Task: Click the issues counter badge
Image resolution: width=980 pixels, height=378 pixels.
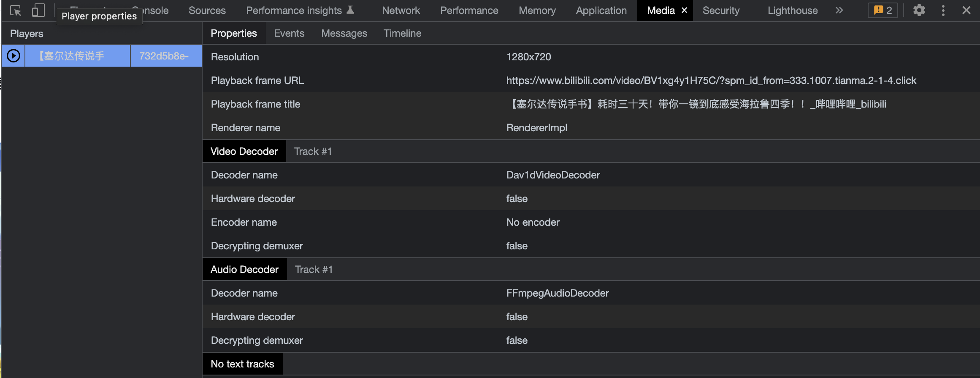Action: pos(883,11)
